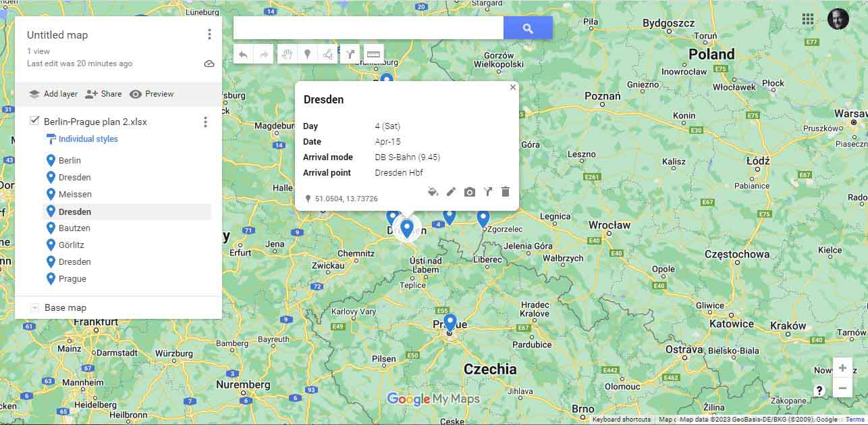Click the Redo arrow in the map toolbar
Viewport: 868px width, 425px height.
click(x=263, y=55)
